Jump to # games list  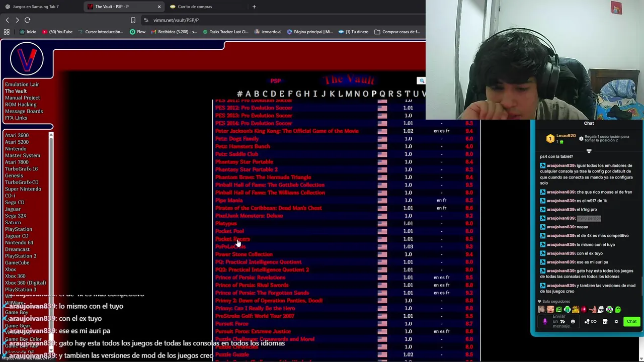point(240,94)
